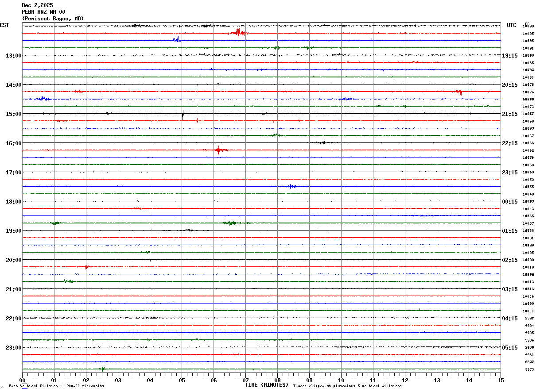Click minute "02" on the time axis

pyautogui.click(x=86, y=380)
